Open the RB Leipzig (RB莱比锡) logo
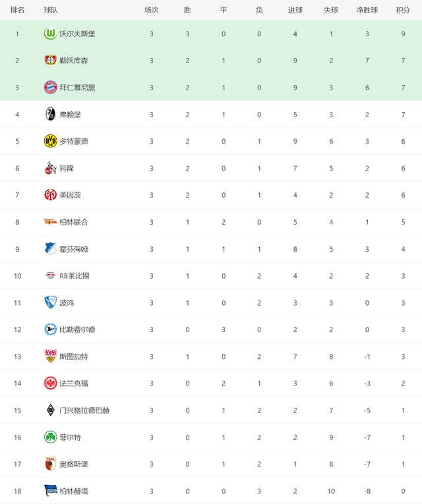This screenshot has width=422, height=504. point(50,276)
